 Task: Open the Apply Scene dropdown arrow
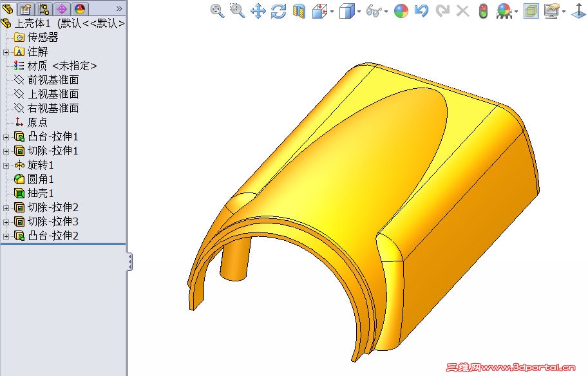coord(517,11)
